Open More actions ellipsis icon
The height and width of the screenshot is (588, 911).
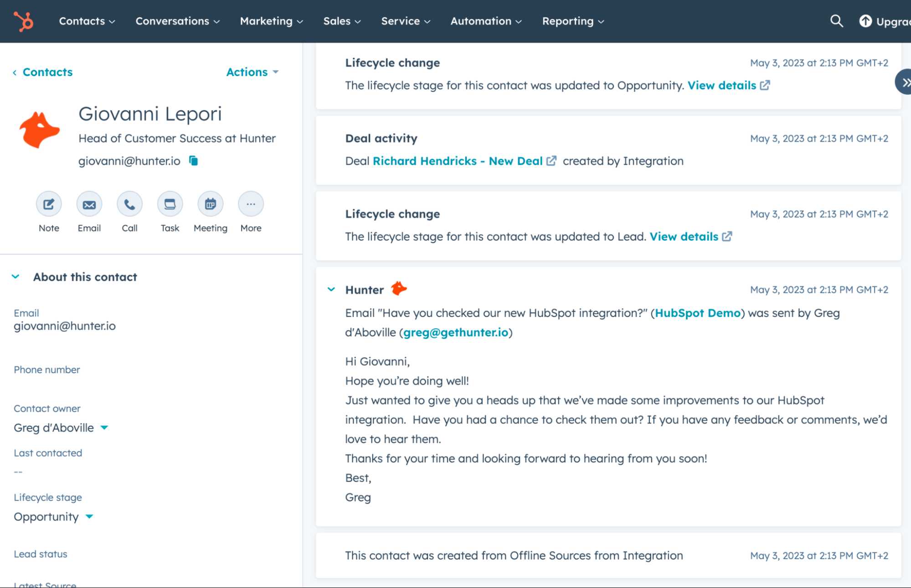251,204
